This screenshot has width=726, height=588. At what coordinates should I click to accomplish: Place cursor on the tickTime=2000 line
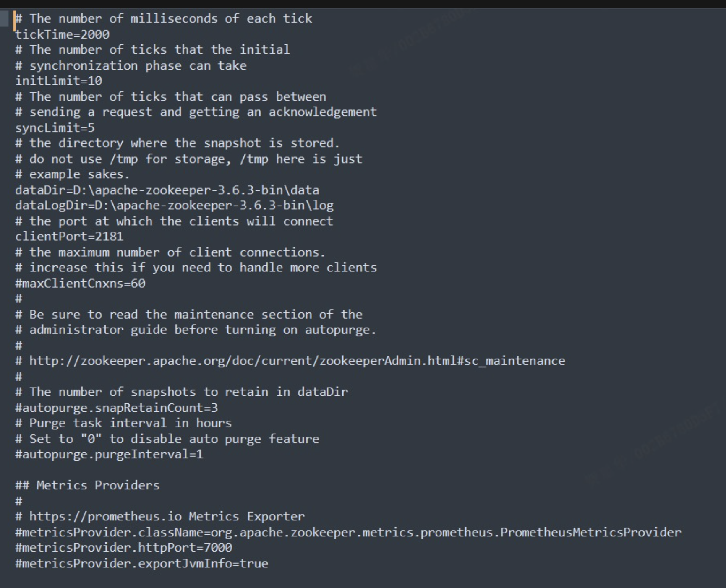[63, 34]
